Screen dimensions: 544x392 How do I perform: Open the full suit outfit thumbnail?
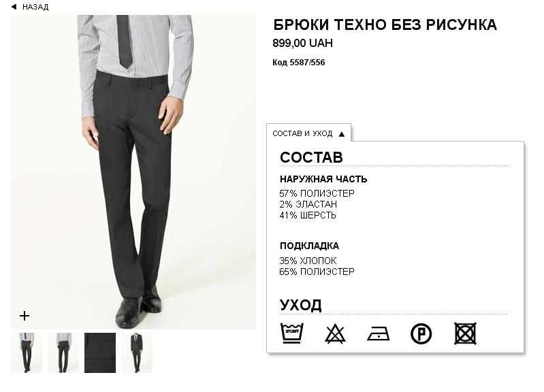click(137, 353)
